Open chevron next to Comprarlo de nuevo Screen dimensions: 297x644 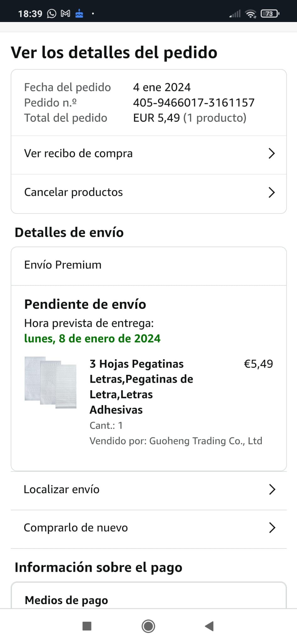click(272, 528)
